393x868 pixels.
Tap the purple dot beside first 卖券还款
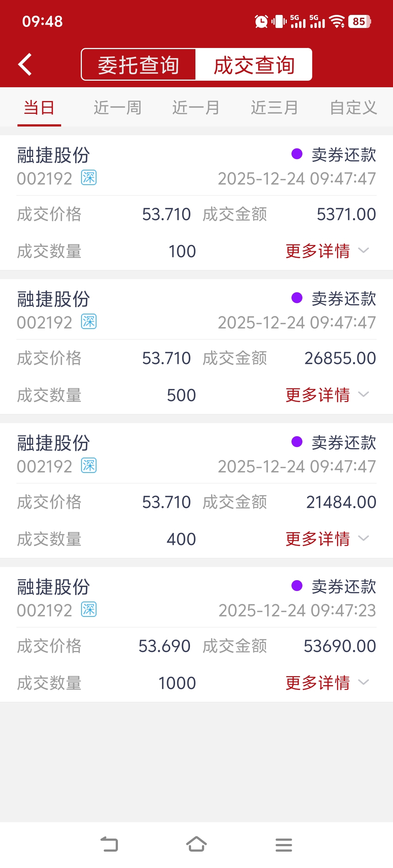tap(297, 154)
